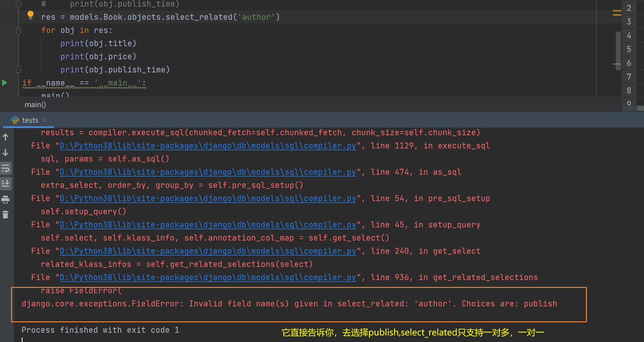644x342 pixels.
Task: Click the 'self.setup_query()' traceback line
Action: click(x=83, y=212)
